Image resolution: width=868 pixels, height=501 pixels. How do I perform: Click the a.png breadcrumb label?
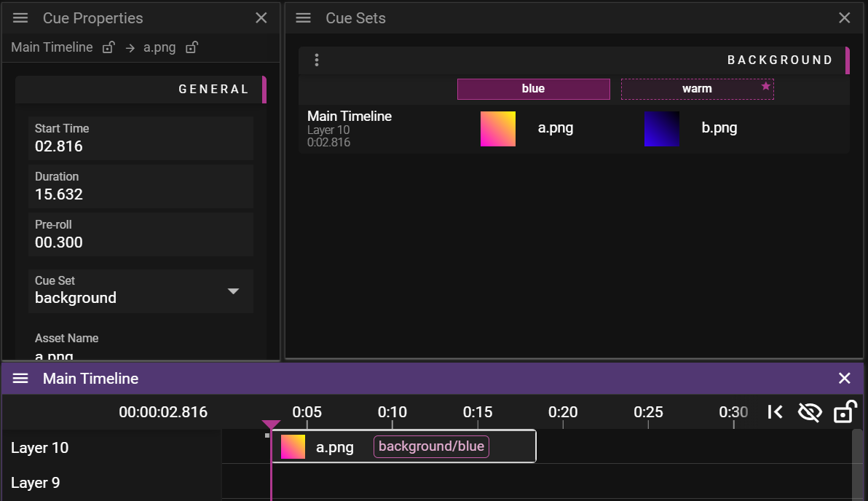pos(159,47)
